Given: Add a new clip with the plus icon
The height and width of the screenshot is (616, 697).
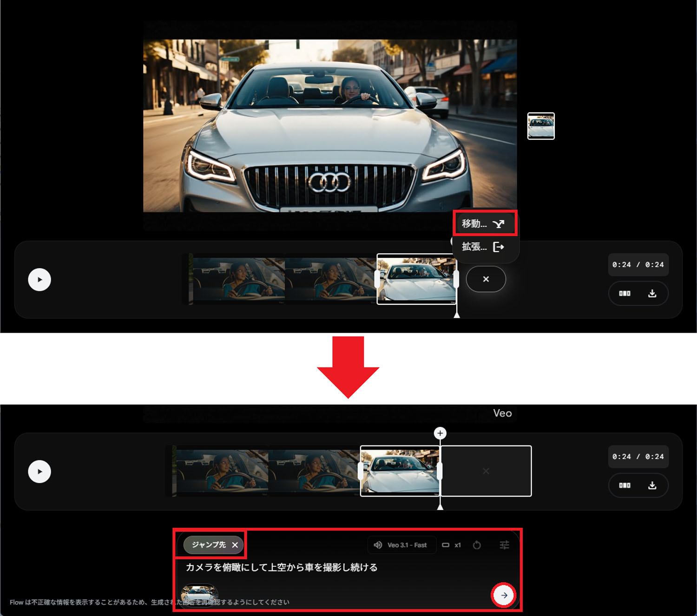Looking at the screenshot, I should 440,433.
